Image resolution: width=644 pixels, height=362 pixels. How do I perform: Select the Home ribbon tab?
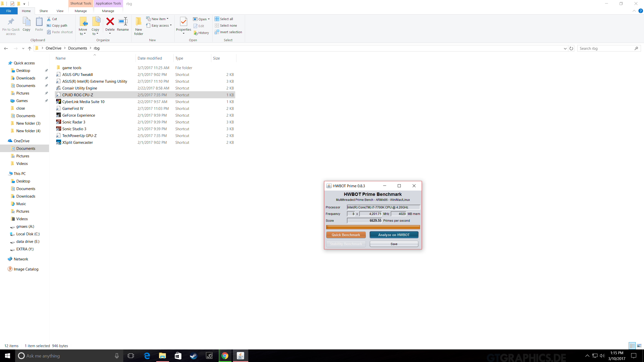point(26,11)
